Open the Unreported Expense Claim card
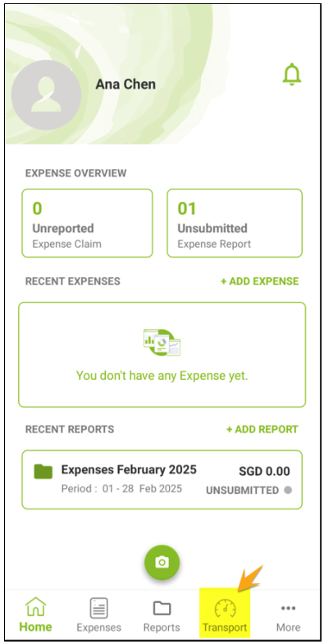The height and width of the screenshot is (644, 324). pos(87,223)
